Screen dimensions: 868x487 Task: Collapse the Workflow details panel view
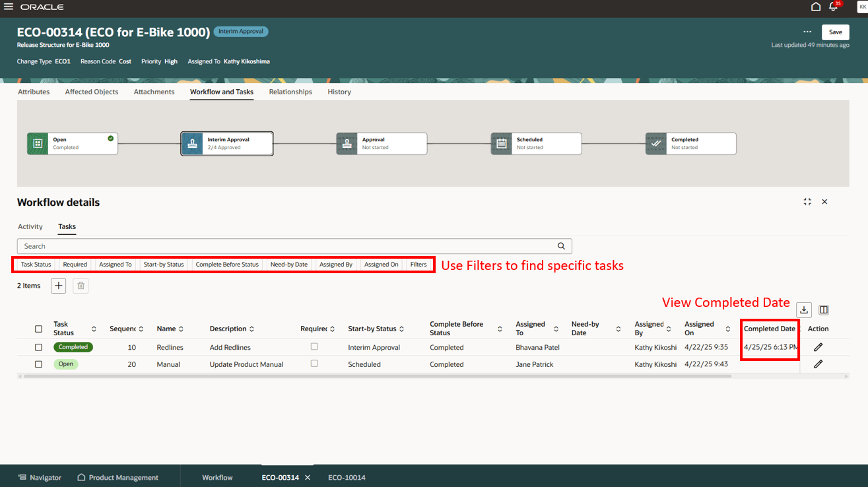(807, 202)
